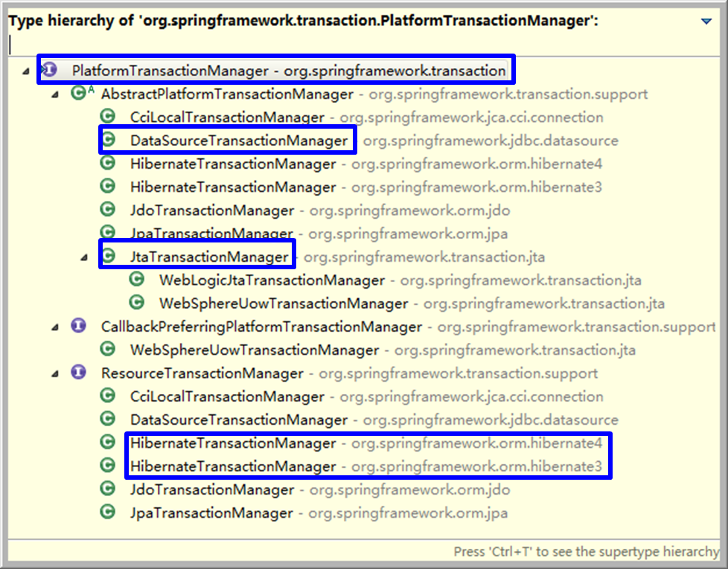Click the JtaTransactionManager class icon
The height and width of the screenshot is (569, 728).
[x=108, y=256]
